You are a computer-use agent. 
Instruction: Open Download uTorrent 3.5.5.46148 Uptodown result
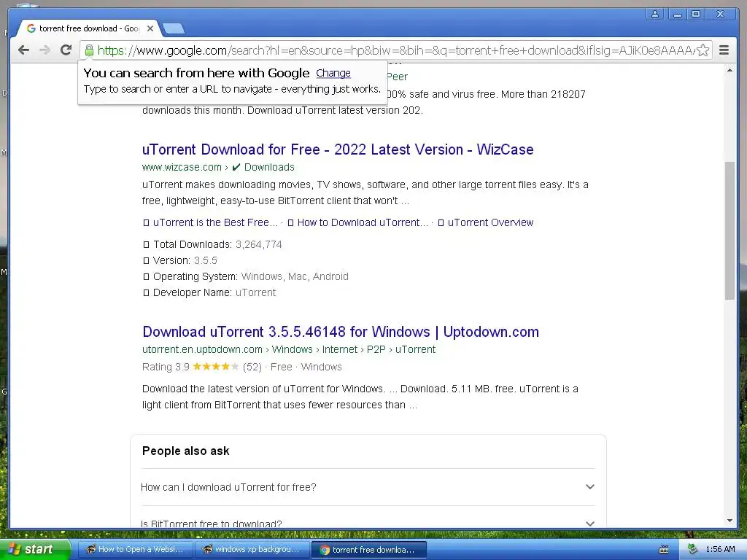(x=341, y=332)
